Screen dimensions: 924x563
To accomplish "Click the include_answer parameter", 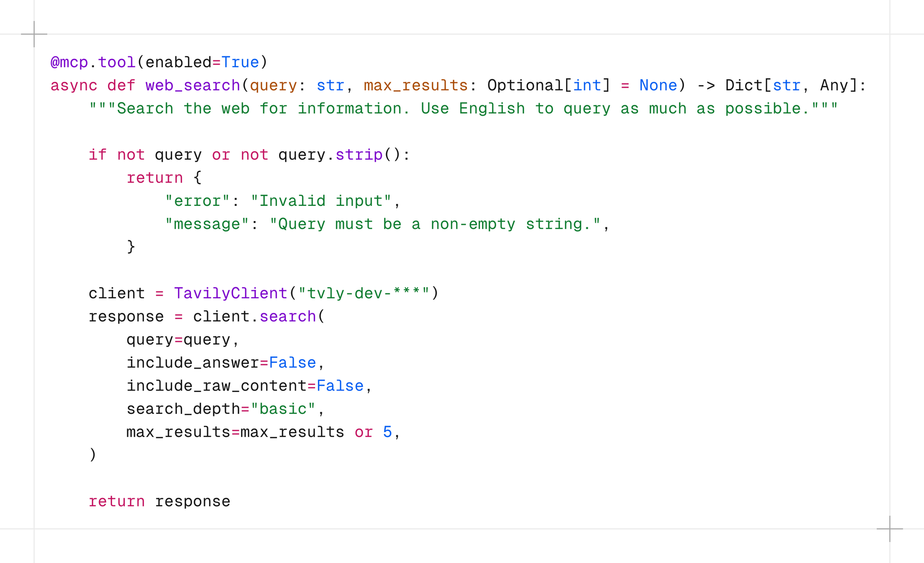I will (x=193, y=363).
